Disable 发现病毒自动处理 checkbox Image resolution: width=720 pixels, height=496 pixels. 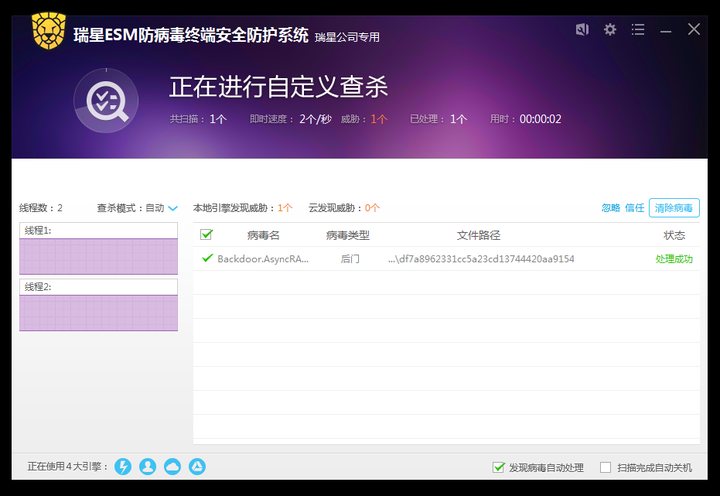click(x=498, y=467)
